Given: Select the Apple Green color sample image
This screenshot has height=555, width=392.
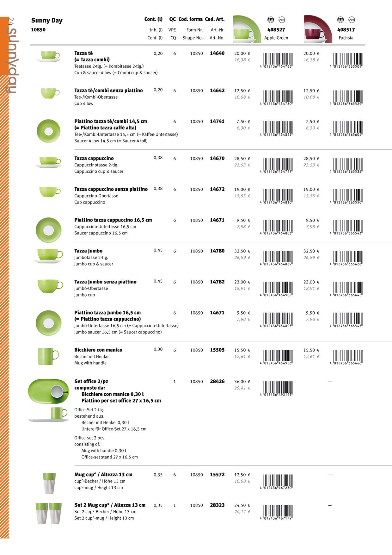Looking at the screenshot, I should [x=247, y=29].
